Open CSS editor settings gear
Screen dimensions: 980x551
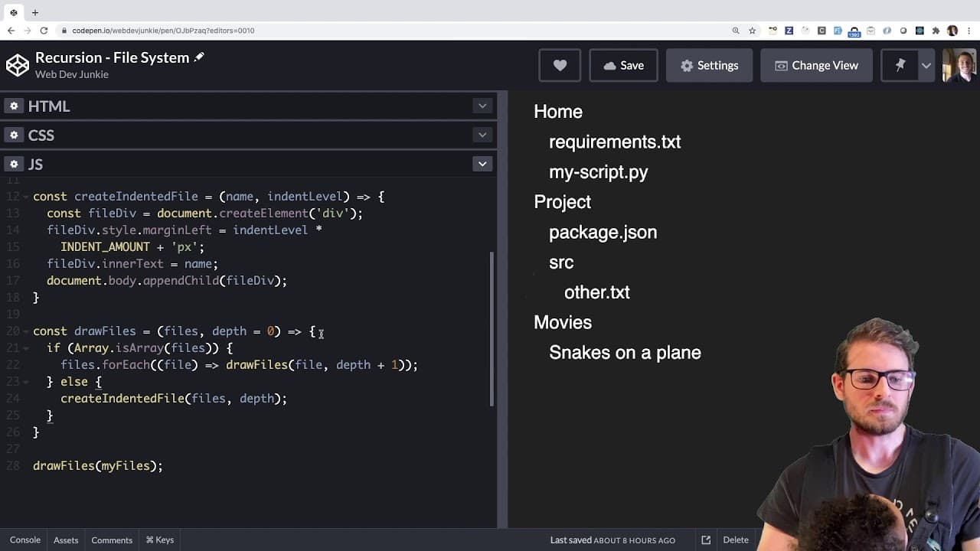click(x=13, y=135)
